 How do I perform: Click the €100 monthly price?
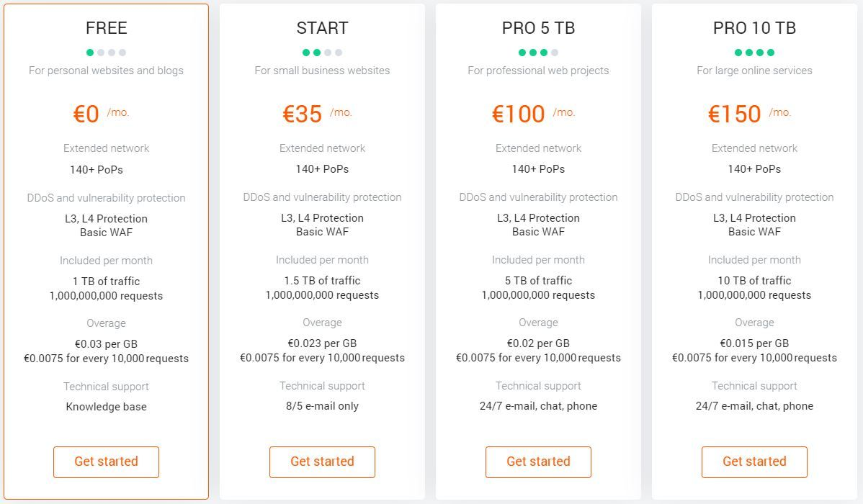tap(519, 114)
